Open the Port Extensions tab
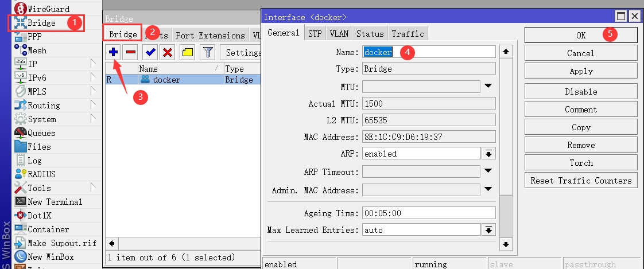Screen dimensions: 644x269 pos(210,36)
